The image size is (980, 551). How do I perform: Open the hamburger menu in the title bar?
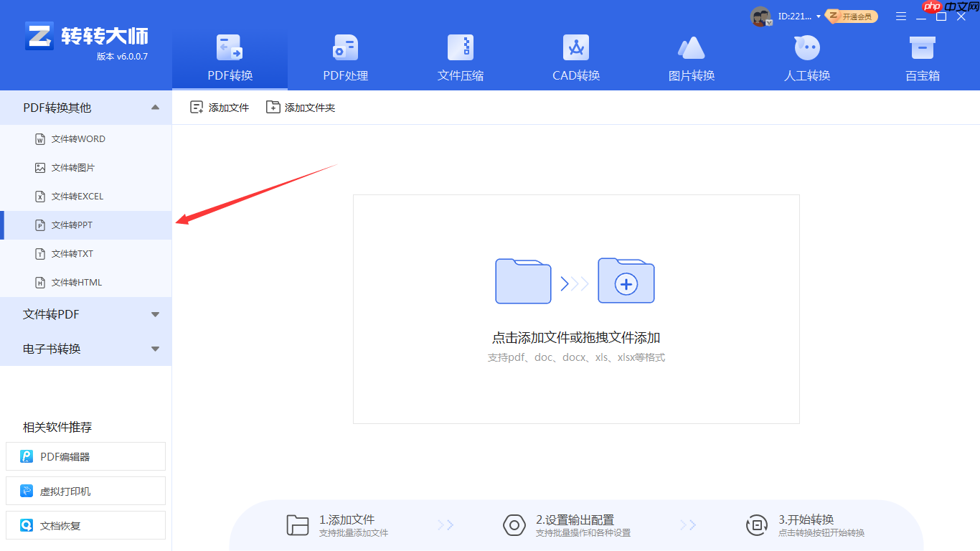[901, 16]
